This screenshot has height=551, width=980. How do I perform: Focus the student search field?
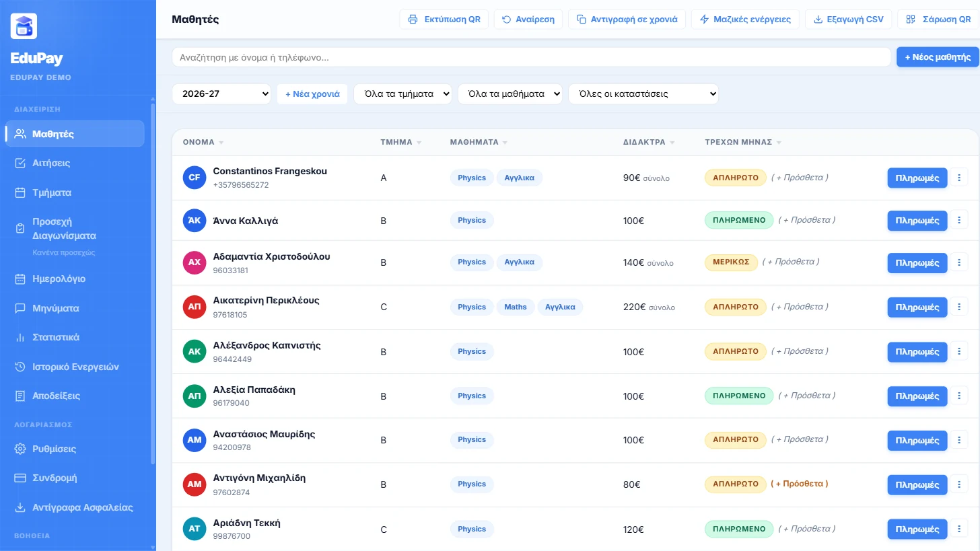(x=531, y=57)
